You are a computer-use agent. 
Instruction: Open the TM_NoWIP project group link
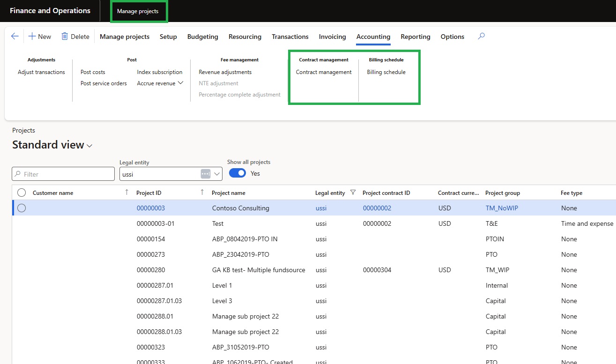[502, 208]
